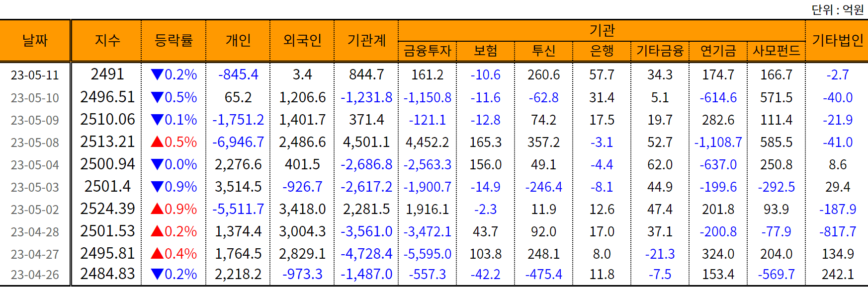The height and width of the screenshot is (287, 868).
Task: Click the blue down arrow for 23-05-09
Action: click(157, 120)
